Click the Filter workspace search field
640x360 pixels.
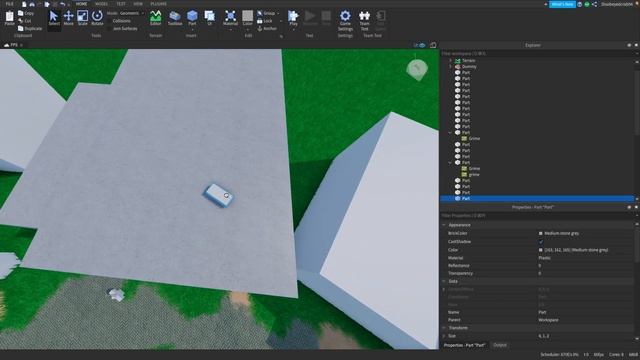click(537, 53)
